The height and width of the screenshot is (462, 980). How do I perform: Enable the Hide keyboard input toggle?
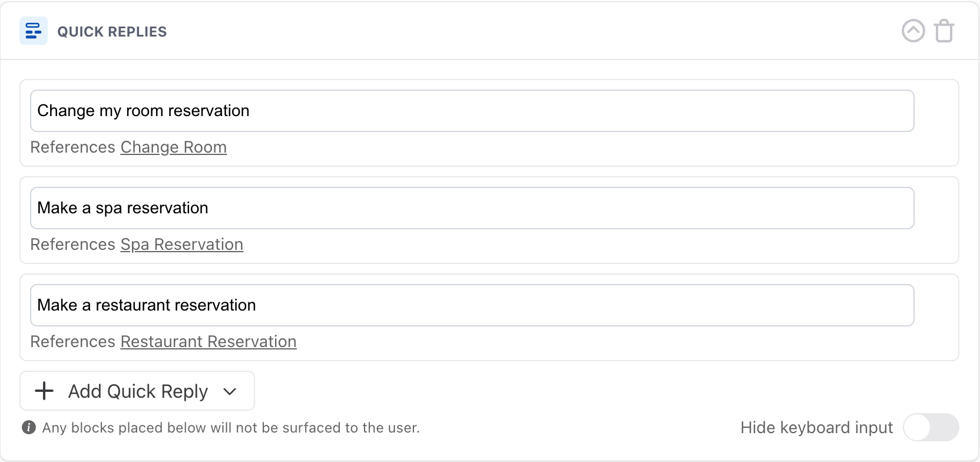931,427
